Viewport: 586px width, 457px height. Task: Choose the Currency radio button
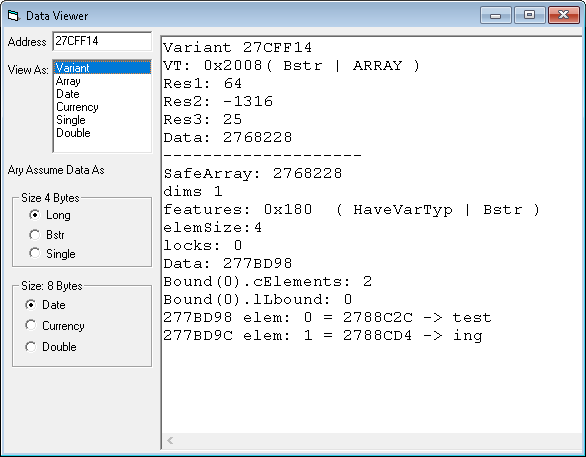pos(55,325)
